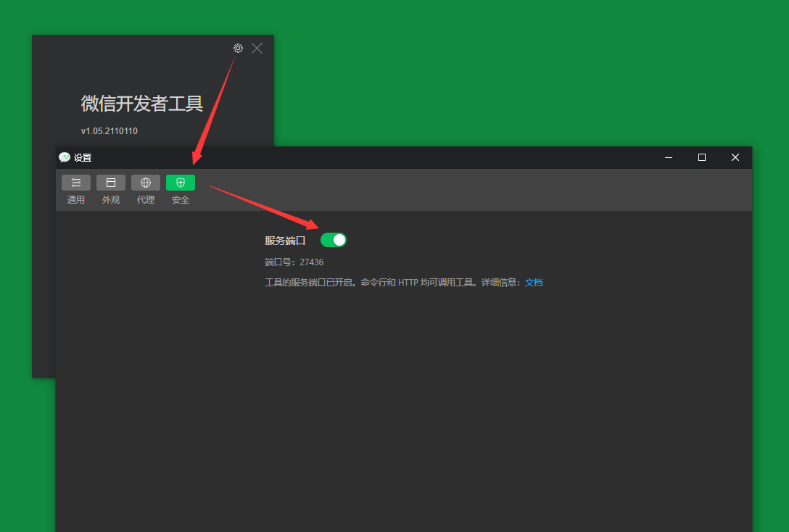Maximize the 设置 settings window
The height and width of the screenshot is (532, 789).
click(702, 157)
